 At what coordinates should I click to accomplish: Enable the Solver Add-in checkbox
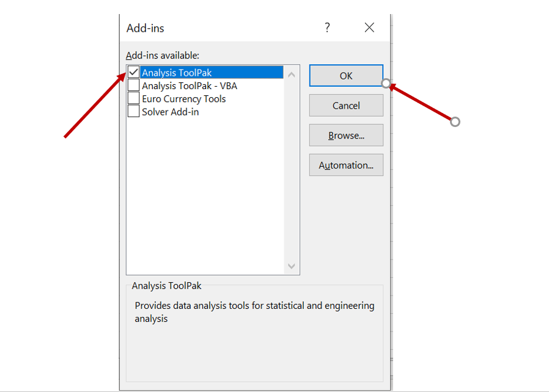(133, 111)
